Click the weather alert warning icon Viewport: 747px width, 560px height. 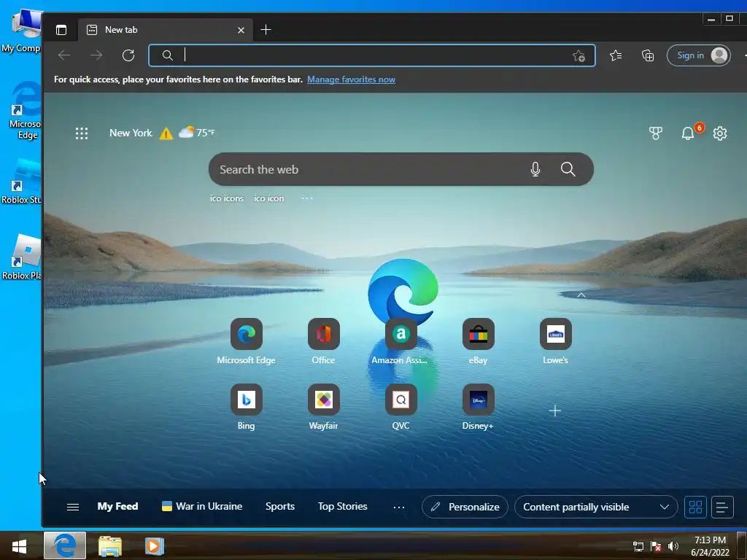[166, 133]
